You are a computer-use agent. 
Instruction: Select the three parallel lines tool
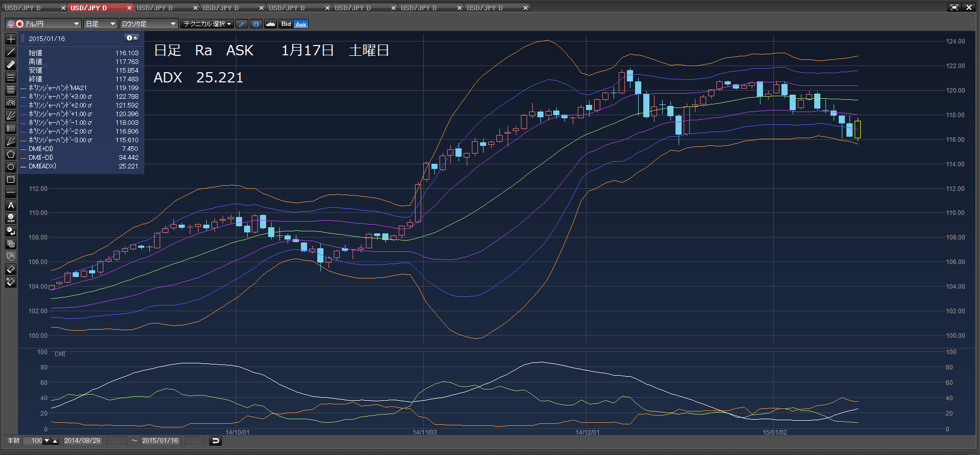(x=11, y=77)
